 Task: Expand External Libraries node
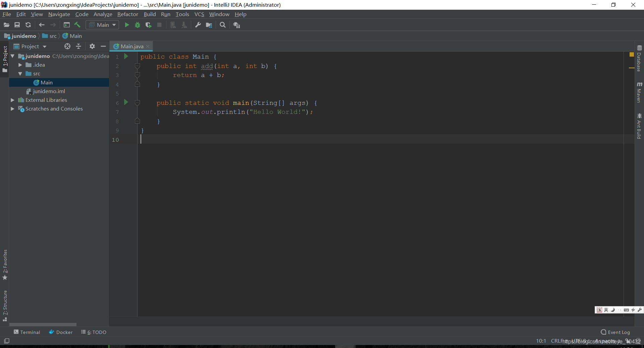point(12,100)
